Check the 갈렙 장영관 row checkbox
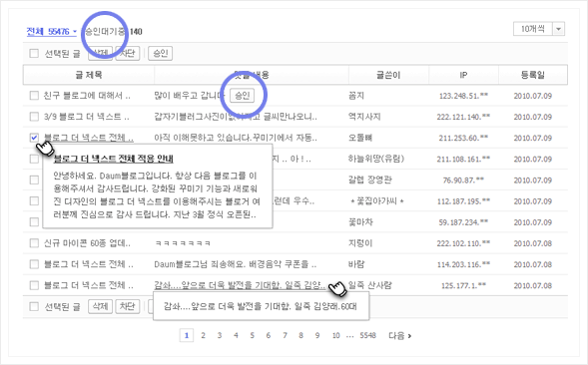588x365 pixels. pos(34,180)
